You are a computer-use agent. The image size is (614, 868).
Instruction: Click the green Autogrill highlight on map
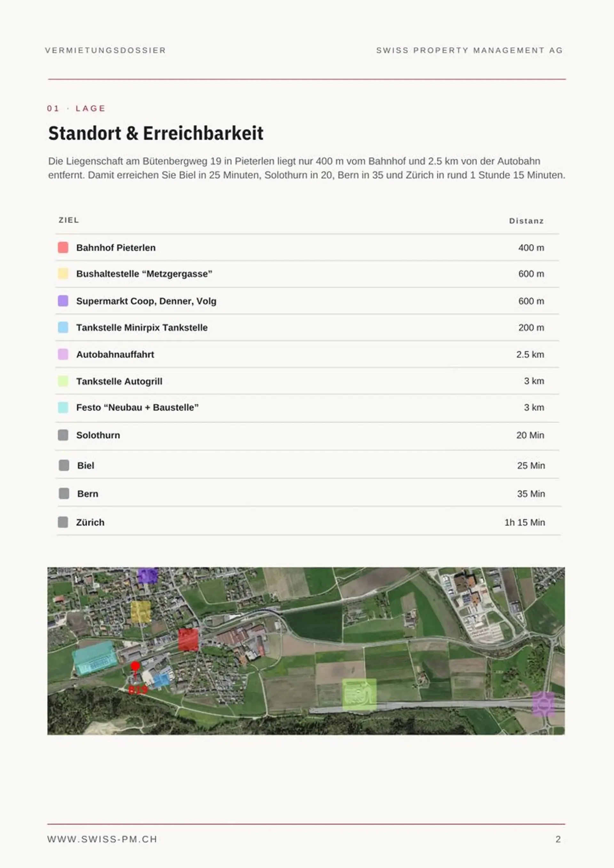click(359, 694)
